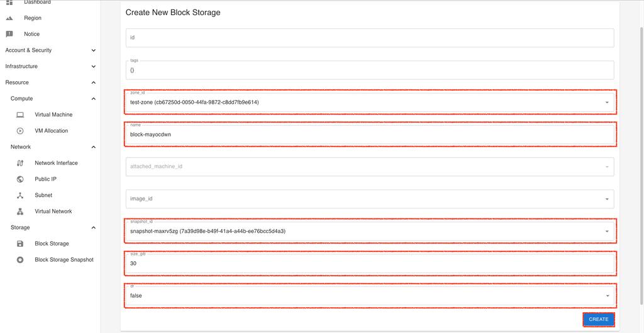Open Public IP page
The height and width of the screenshot is (333, 644).
(x=45, y=179)
